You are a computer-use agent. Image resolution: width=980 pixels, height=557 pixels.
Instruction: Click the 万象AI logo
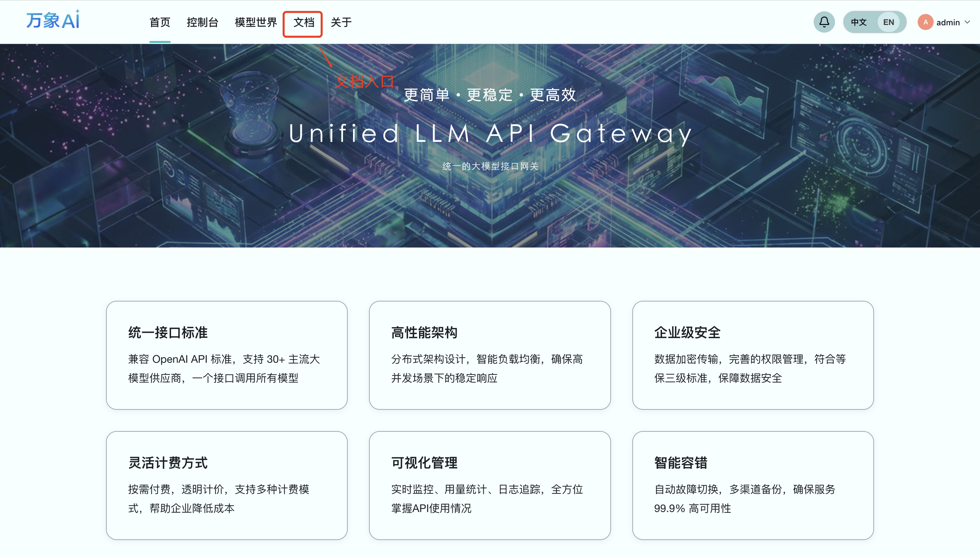point(53,20)
